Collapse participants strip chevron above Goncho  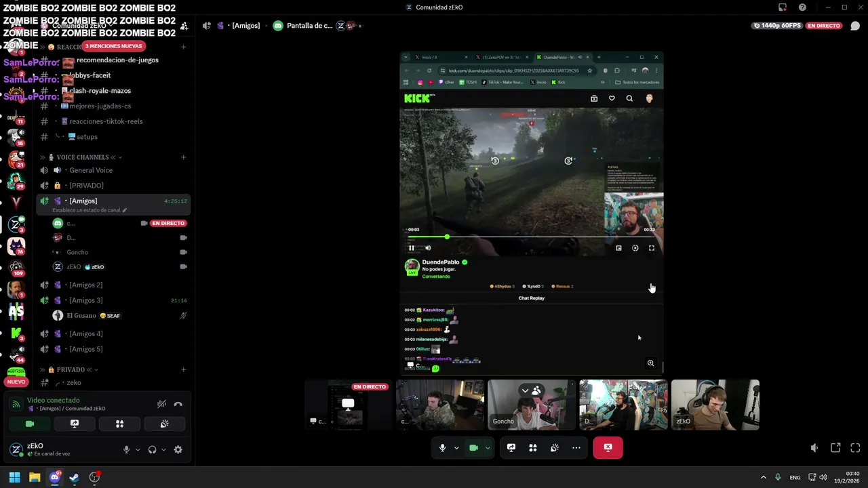[x=525, y=390]
